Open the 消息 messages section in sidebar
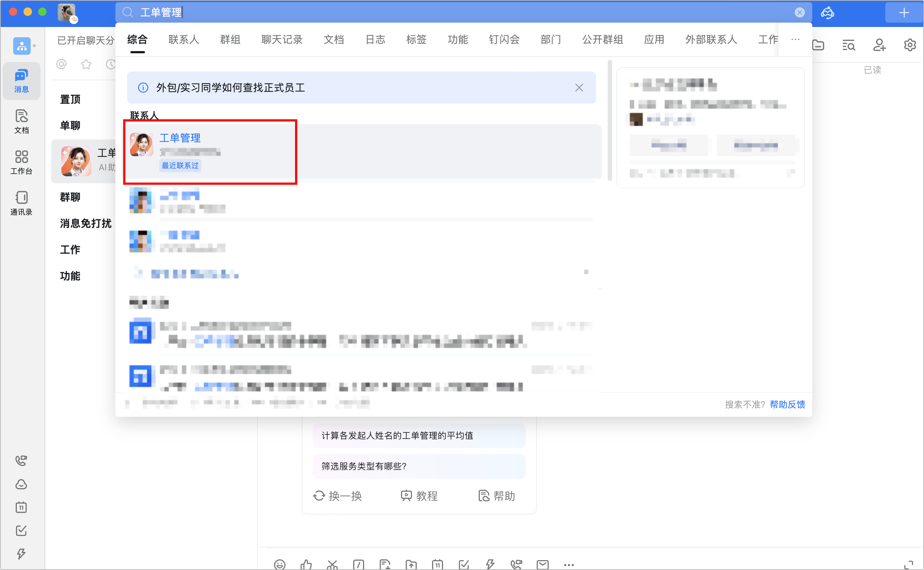The image size is (924, 570). [x=22, y=81]
